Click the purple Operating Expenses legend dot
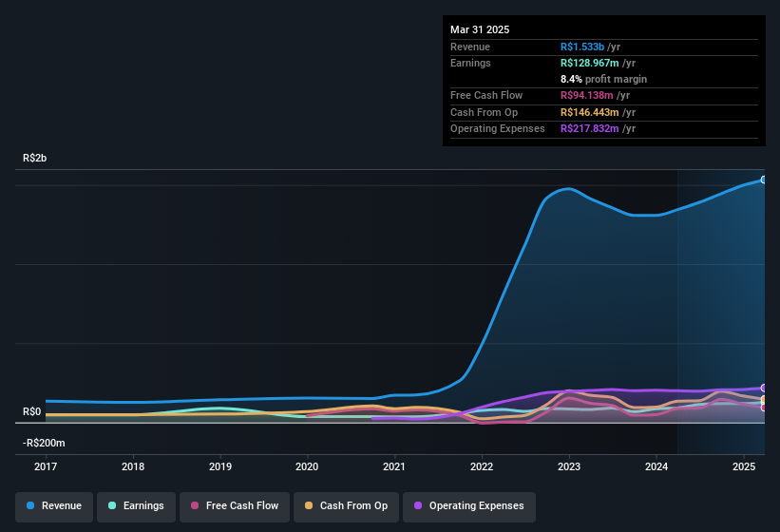The height and width of the screenshot is (532, 780). (418, 505)
